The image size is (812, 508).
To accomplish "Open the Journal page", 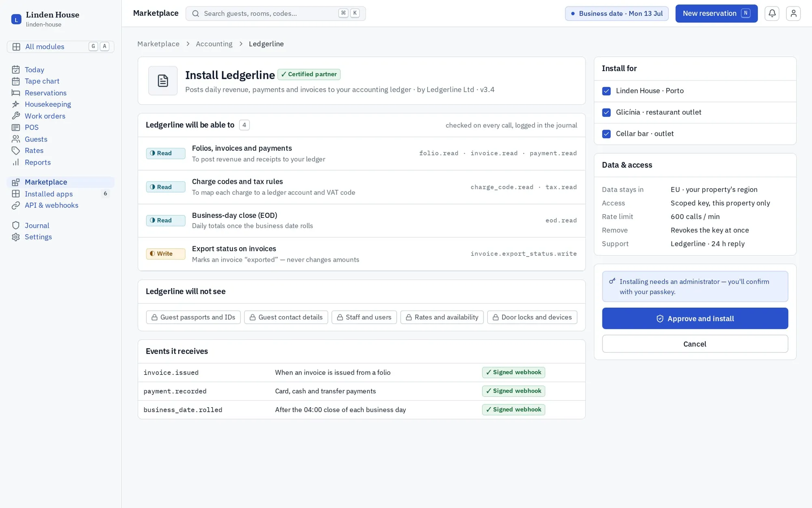I will tap(60, 226).
